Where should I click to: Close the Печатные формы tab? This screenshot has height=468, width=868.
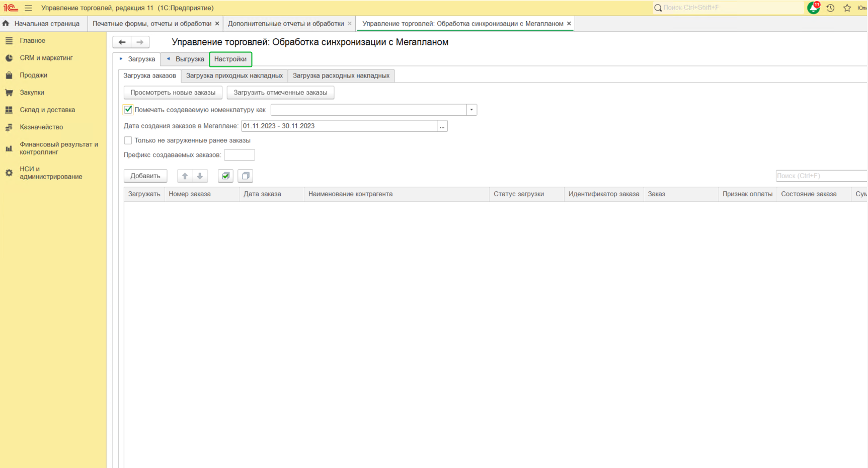point(217,24)
